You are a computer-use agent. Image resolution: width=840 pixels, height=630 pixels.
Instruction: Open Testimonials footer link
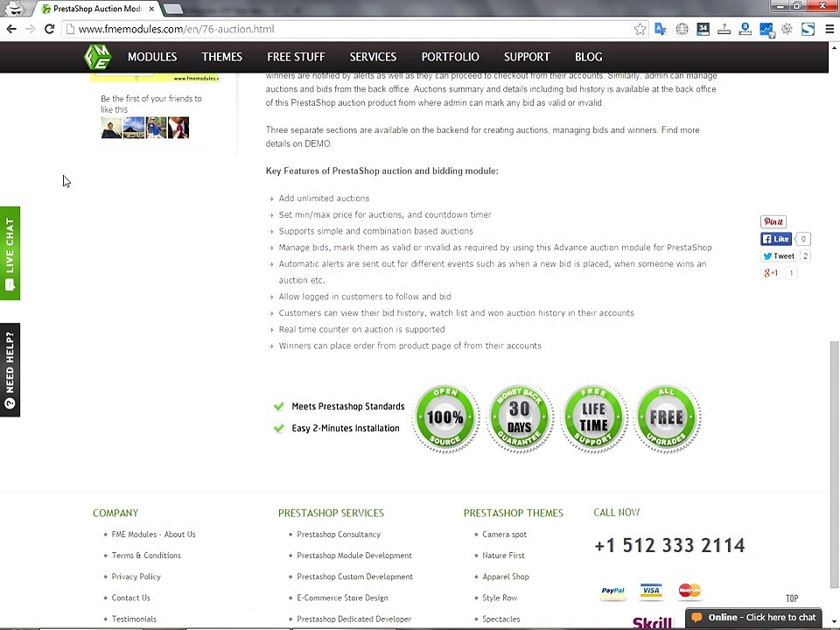click(x=134, y=619)
